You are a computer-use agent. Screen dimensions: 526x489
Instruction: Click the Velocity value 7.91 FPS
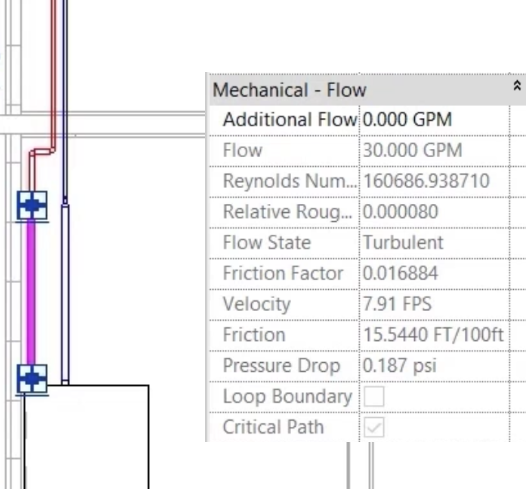[397, 304]
